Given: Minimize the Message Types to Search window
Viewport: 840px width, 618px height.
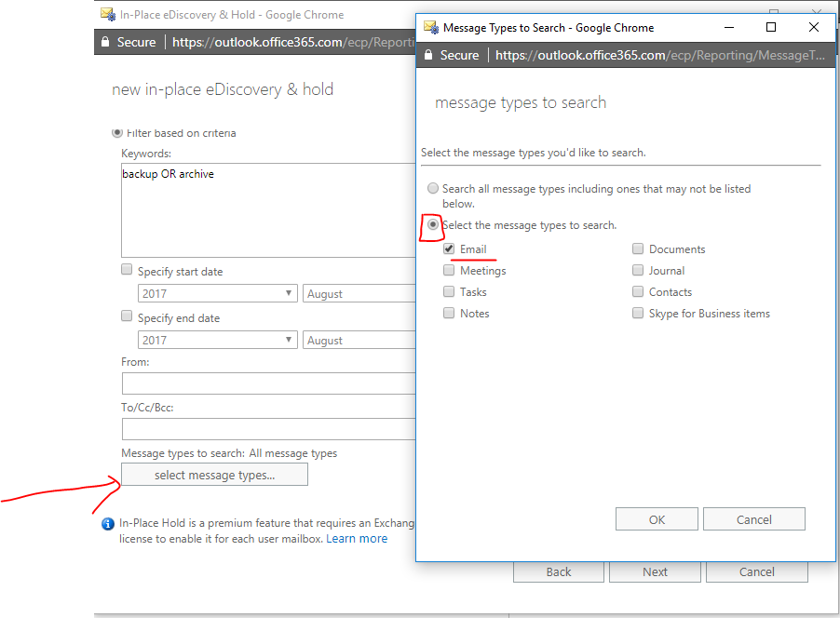Looking at the screenshot, I should [x=729, y=27].
